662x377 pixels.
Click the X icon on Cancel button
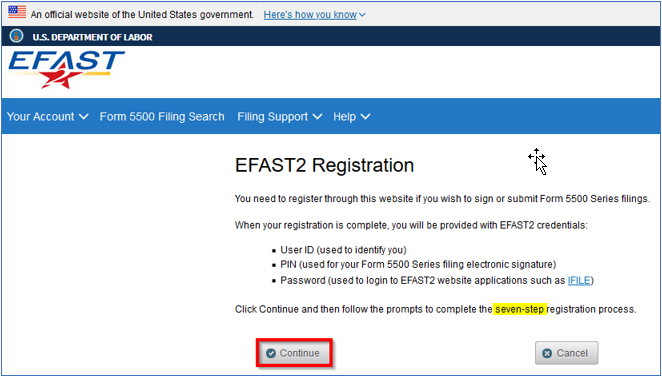547,353
